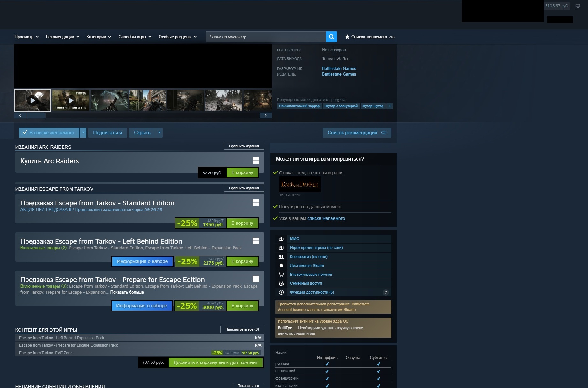Play the Echoes of Unfallen trailer thumbnail
The height and width of the screenshot is (388, 588).
click(71, 100)
